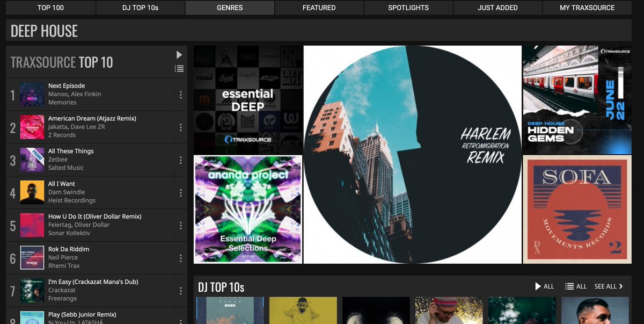644x324 pixels.
Task: Open options menu for Next Episode track
Action: click(181, 93)
